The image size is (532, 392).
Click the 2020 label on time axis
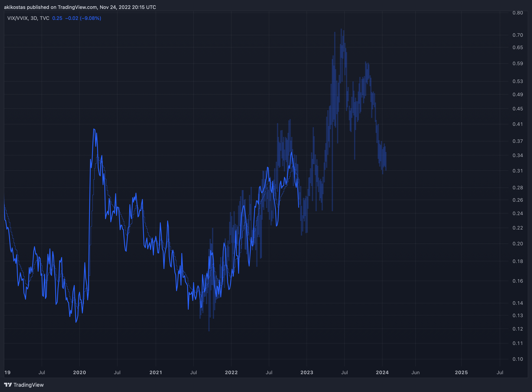80,372
